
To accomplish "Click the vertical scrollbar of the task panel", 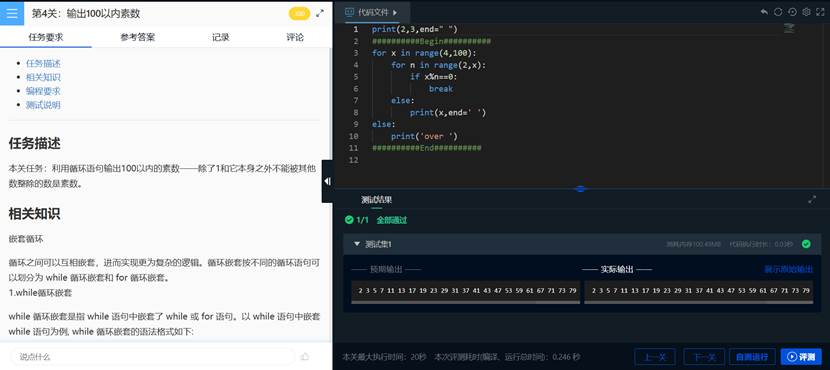I will coord(331,193).
